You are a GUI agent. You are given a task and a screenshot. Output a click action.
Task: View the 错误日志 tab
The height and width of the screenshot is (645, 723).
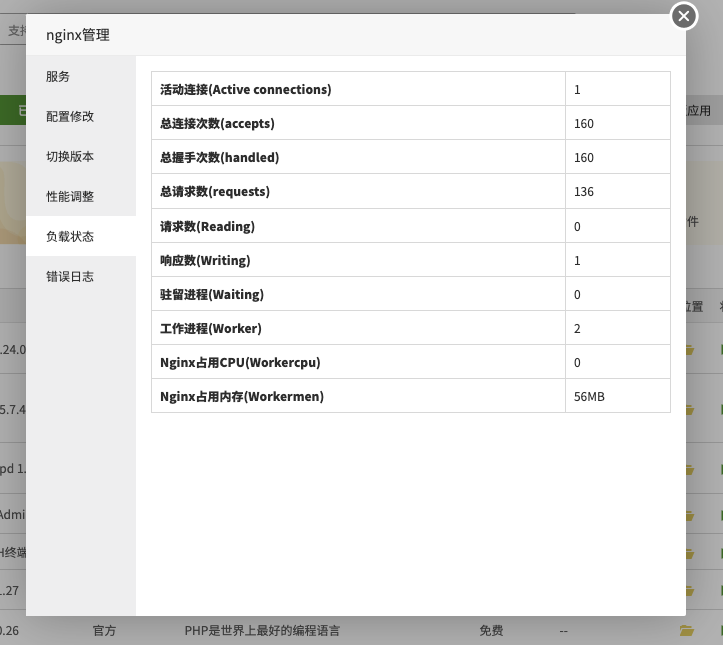coord(81,276)
